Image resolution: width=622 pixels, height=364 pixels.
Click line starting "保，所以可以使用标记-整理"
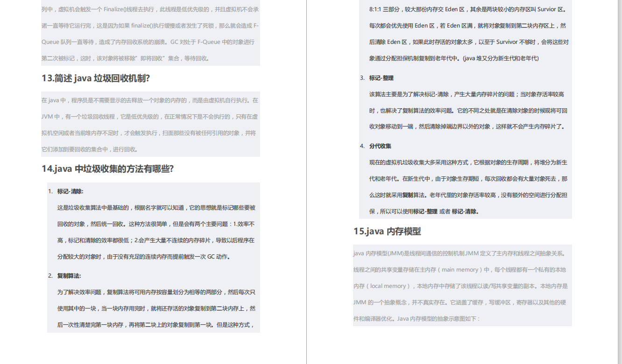(x=424, y=211)
